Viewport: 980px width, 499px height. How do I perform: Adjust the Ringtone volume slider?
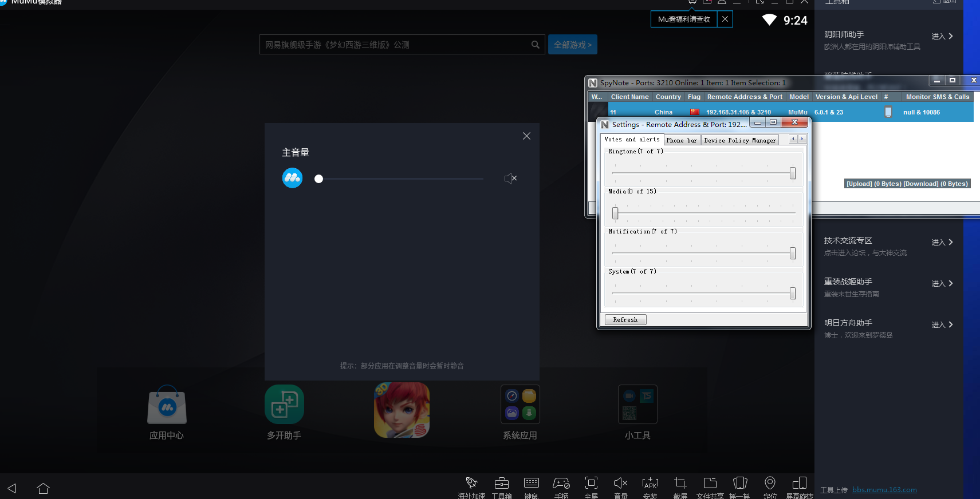pyautogui.click(x=704, y=173)
